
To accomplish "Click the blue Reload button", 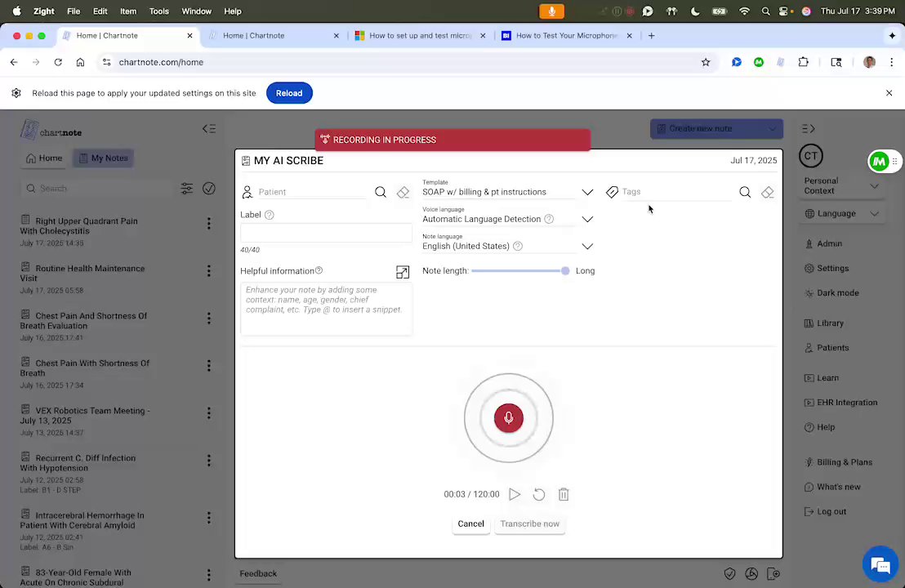I will coord(289,93).
